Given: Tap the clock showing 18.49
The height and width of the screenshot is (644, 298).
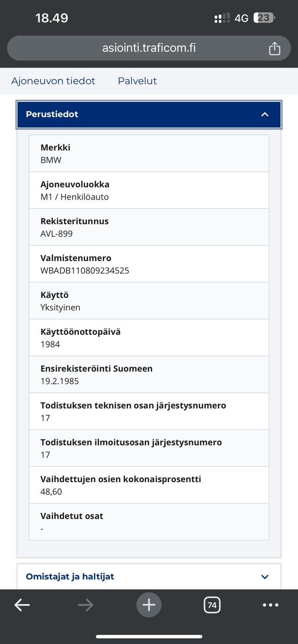Looking at the screenshot, I should [52, 18].
